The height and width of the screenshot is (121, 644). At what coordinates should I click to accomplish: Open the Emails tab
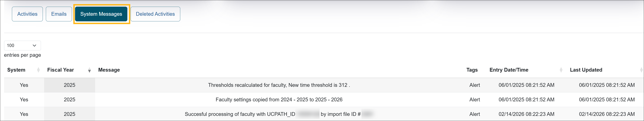click(59, 14)
